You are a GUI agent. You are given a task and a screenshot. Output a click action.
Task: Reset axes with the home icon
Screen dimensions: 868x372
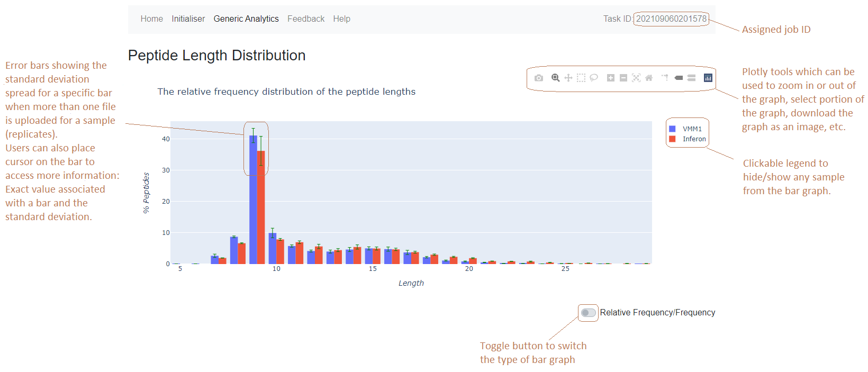[649, 78]
